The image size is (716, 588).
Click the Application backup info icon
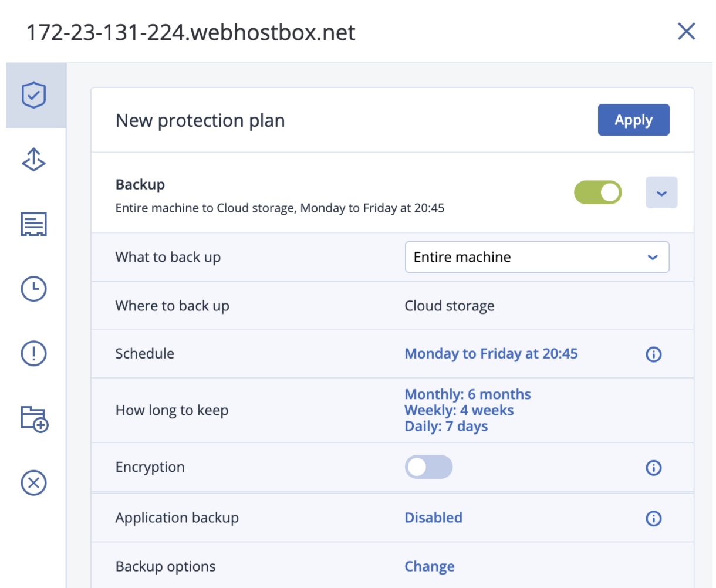[x=653, y=518]
